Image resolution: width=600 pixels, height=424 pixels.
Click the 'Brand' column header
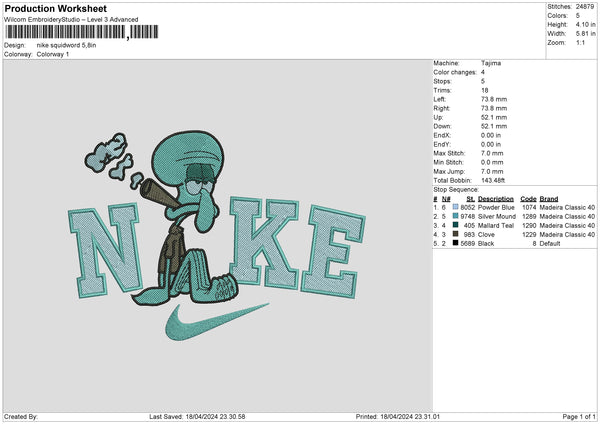click(x=549, y=199)
